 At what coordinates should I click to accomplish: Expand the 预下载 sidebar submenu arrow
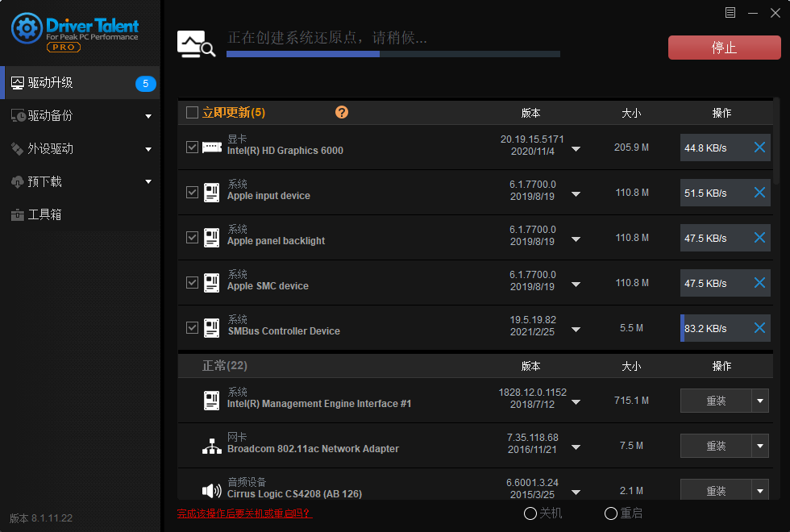(x=148, y=182)
